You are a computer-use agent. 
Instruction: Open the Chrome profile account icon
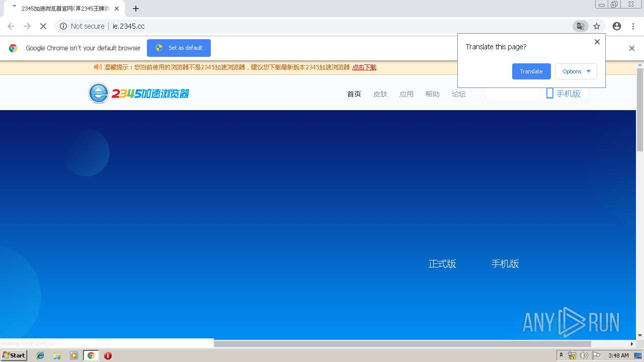[x=617, y=26]
